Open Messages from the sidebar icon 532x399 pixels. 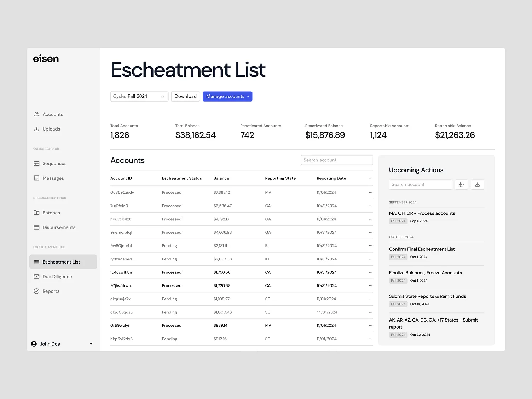point(37,178)
